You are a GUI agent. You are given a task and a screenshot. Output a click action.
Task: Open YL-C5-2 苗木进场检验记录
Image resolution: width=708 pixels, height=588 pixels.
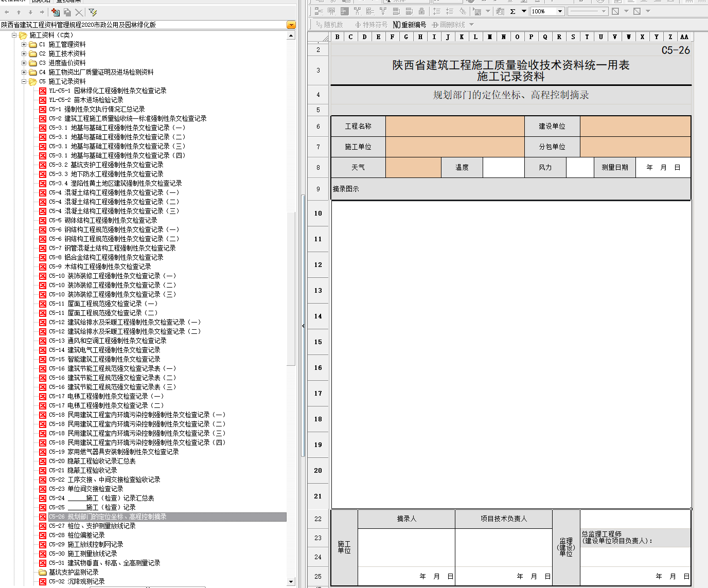click(86, 100)
